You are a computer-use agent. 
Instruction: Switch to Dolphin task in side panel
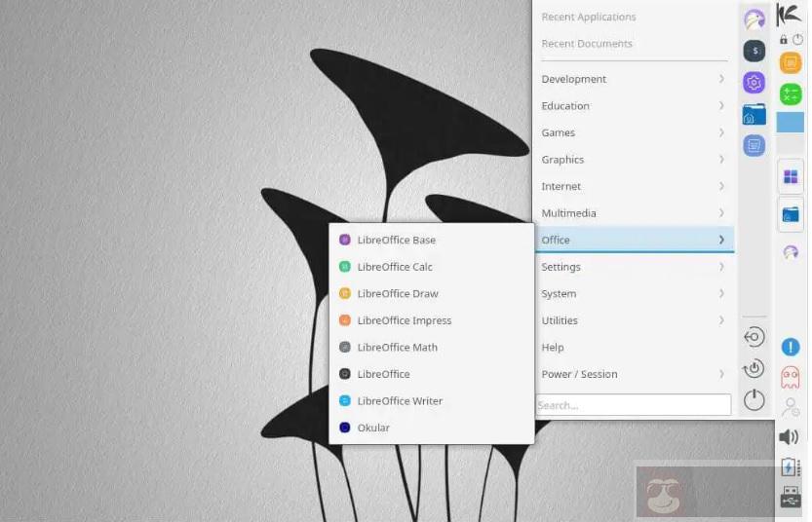pos(791,214)
